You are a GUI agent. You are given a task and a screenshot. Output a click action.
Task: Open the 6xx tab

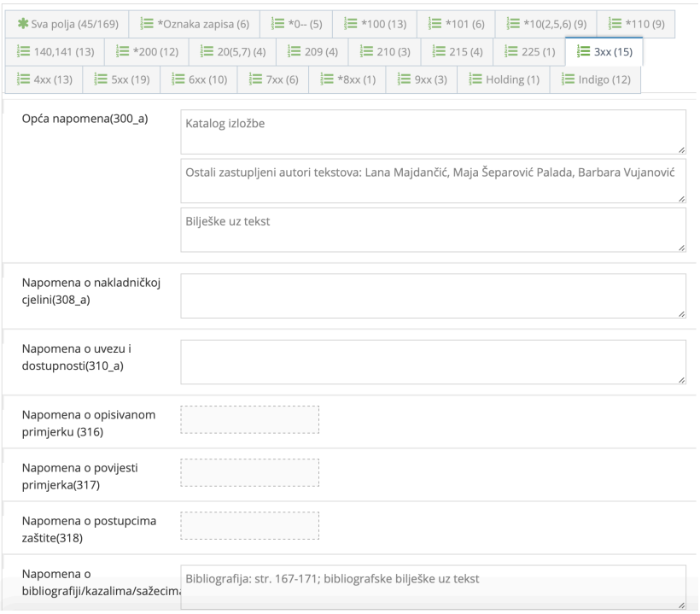tap(198, 80)
